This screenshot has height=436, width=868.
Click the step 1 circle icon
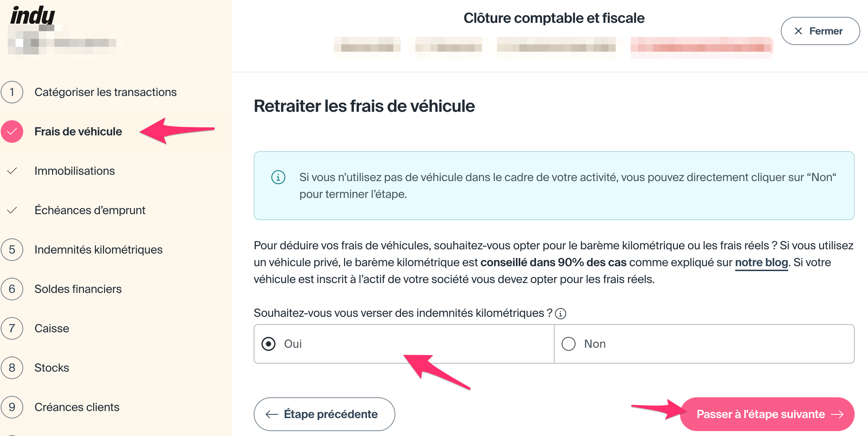point(12,92)
